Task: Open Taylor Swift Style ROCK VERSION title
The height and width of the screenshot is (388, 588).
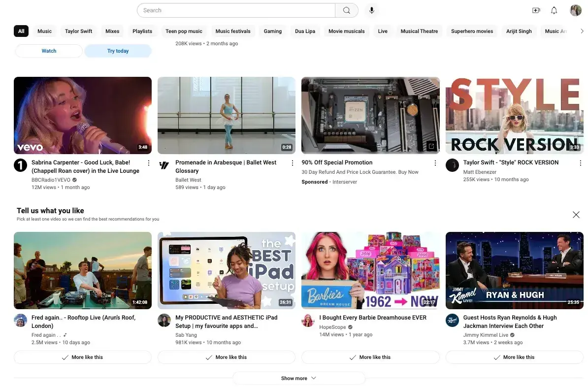Action: [x=511, y=162]
